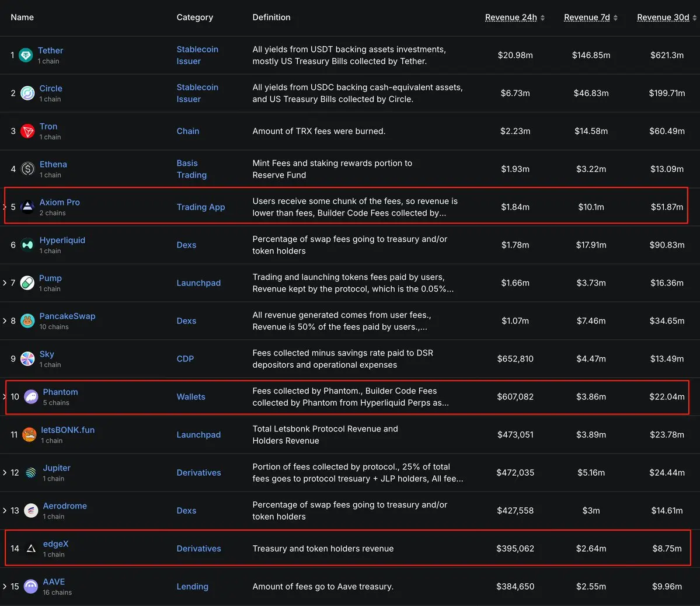Open the Jupiter protocol link
The height and width of the screenshot is (606, 700).
pos(57,468)
